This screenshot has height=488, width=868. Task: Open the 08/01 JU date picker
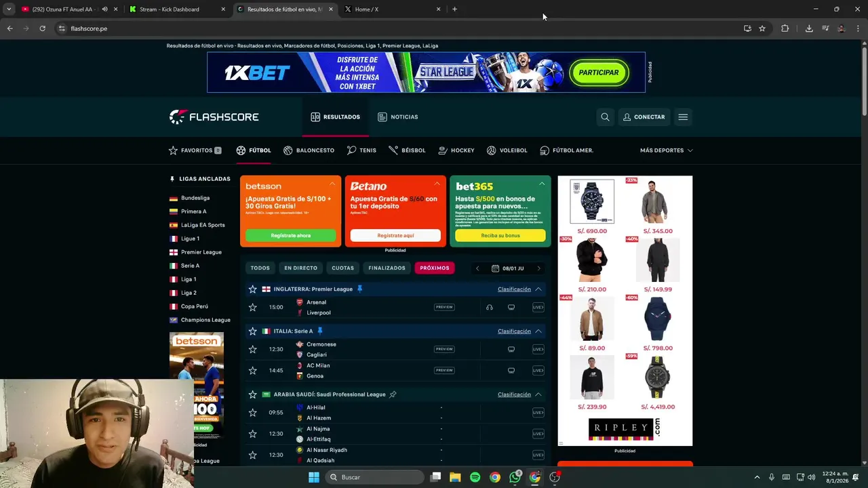508,268
